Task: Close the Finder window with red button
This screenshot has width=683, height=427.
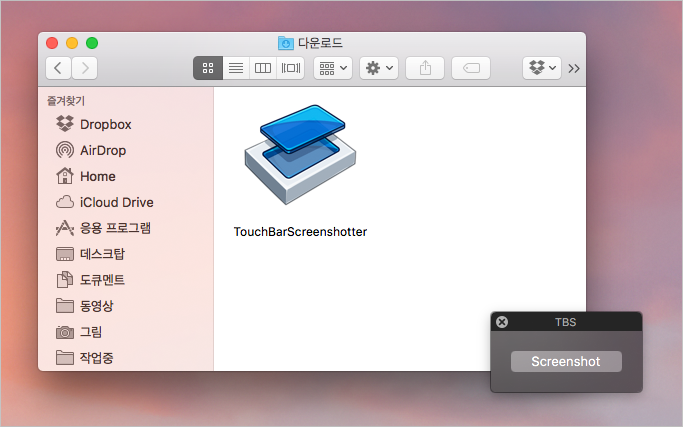Action: (52, 43)
